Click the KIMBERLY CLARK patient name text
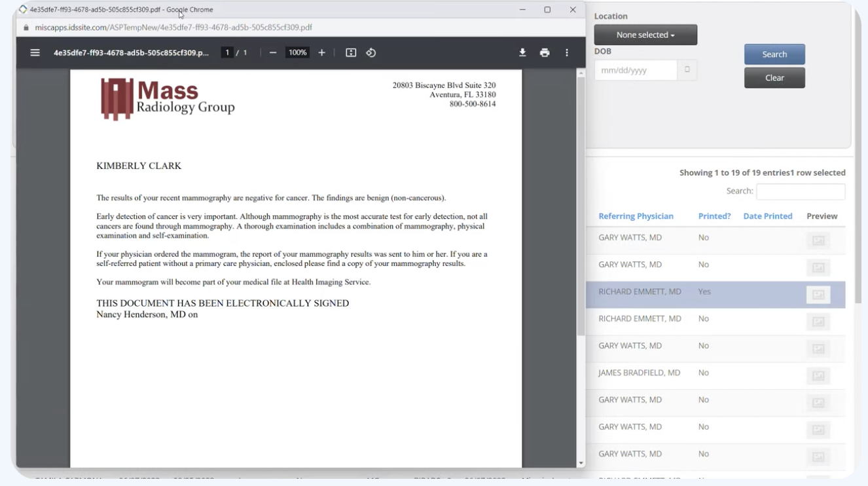868x486 pixels. click(139, 166)
